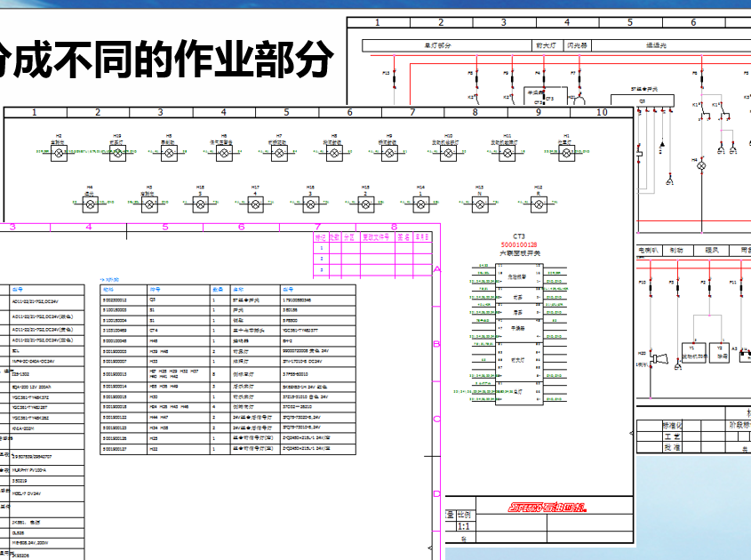
Task: Click the H4 lamp symbol
Action: tap(90, 204)
